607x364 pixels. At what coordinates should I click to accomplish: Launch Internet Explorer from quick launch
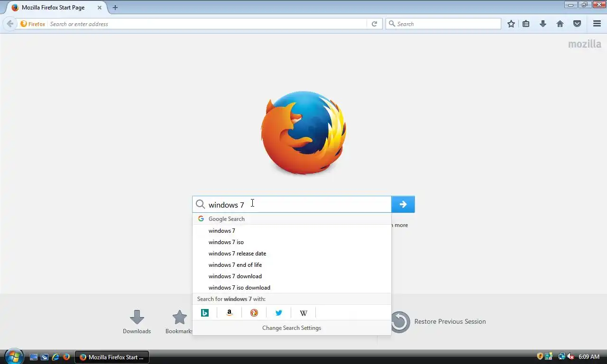click(55, 357)
